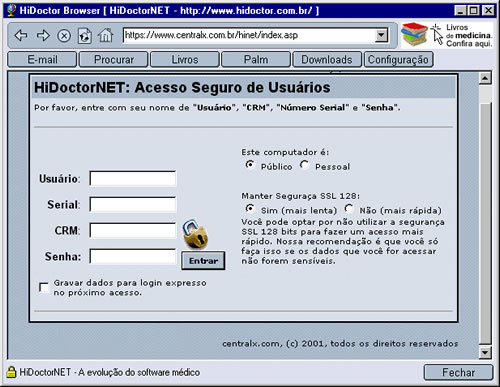Image resolution: width=500 pixels, height=387 pixels.
Task: Click the scrollbar down arrow
Action: click(x=485, y=352)
